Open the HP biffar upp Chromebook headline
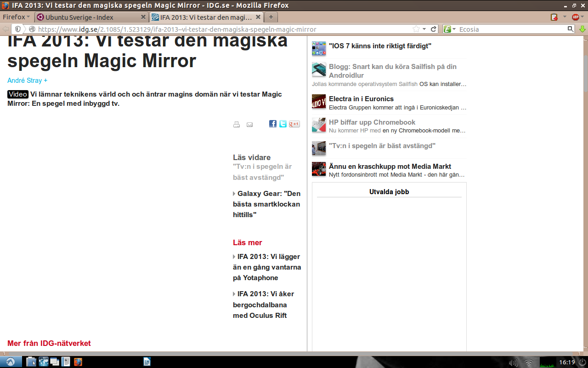588x368 pixels. (372, 122)
